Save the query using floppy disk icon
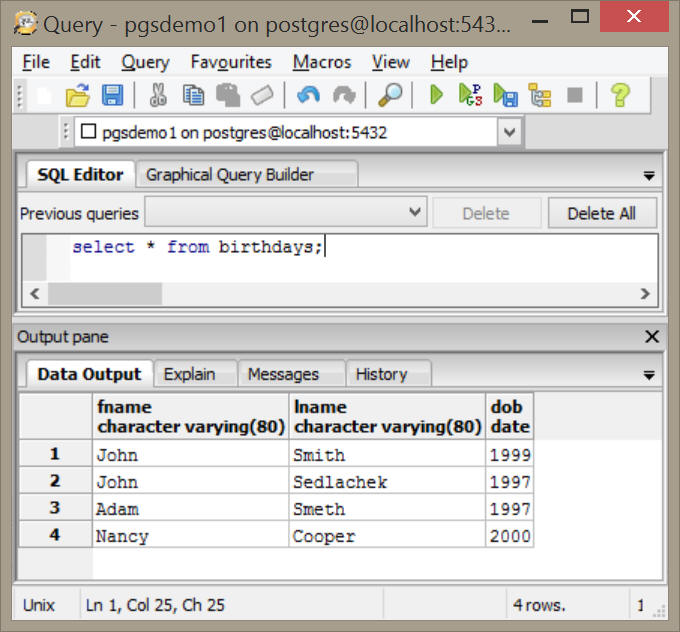The height and width of the screenshot is (632, 680). pos(112,95)
